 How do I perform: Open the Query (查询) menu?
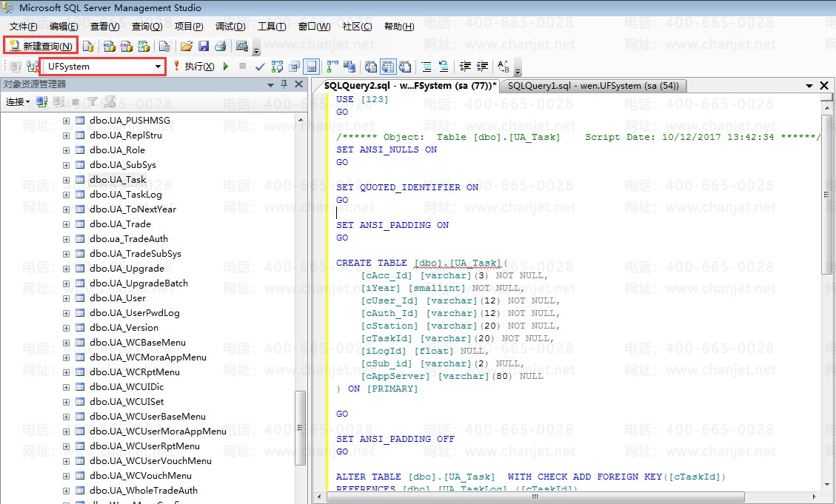click(147, 27)
